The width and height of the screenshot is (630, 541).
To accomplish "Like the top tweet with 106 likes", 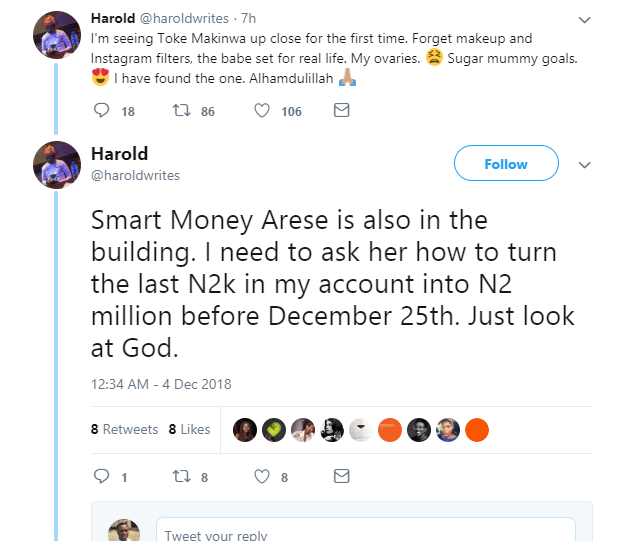I will (263, 111).
